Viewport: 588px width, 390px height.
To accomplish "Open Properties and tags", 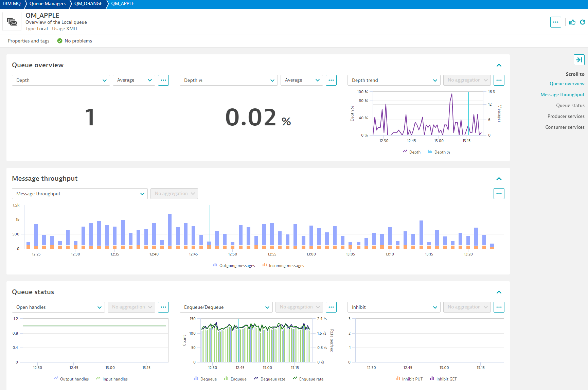I will click(29, 41).
